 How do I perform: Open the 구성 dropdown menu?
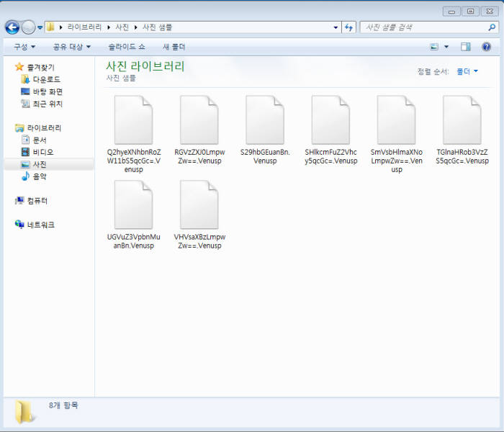pyautogui.click(x=24, y=47)
